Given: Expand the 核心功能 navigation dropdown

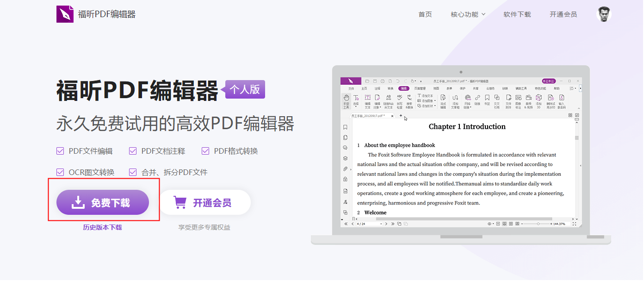Looking at the screenshot, I should tap(468, 14).
